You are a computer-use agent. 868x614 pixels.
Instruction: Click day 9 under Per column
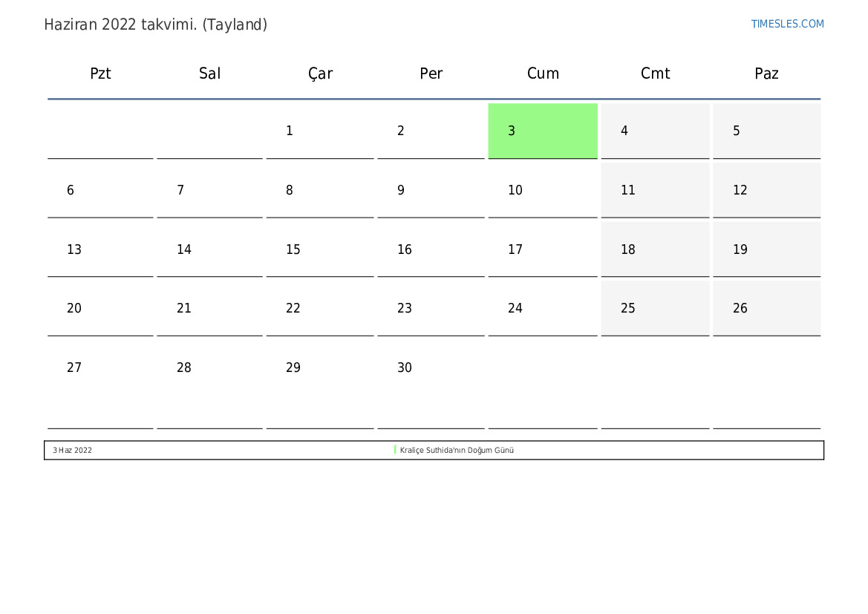(x=431, y=190)
